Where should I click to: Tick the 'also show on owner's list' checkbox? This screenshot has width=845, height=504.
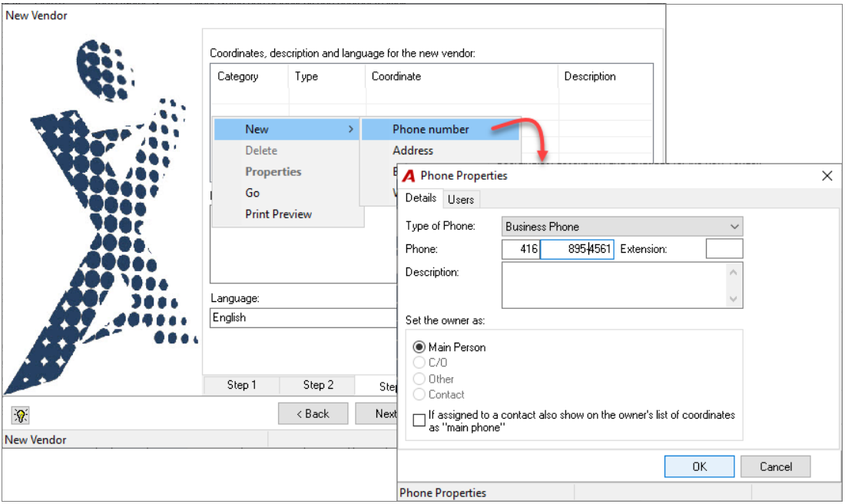pos(419,420)
